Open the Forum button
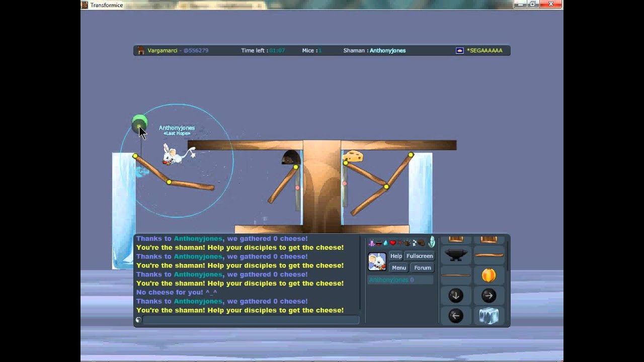Image resolution: width=644 pixels, height=362 pixels. (x=423, y=268)
